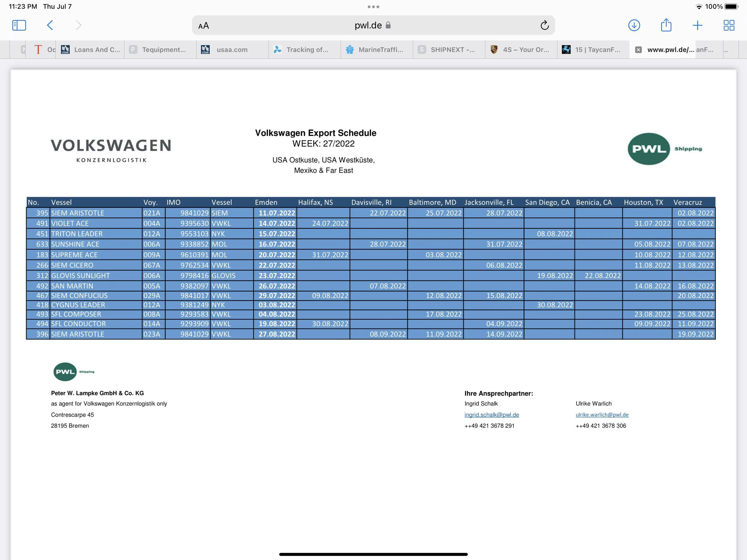The width and height of the screenshot is (747, 560).
Task: Email ingrid.schalk@pwl.de link
Action: (x=492, y=415)
